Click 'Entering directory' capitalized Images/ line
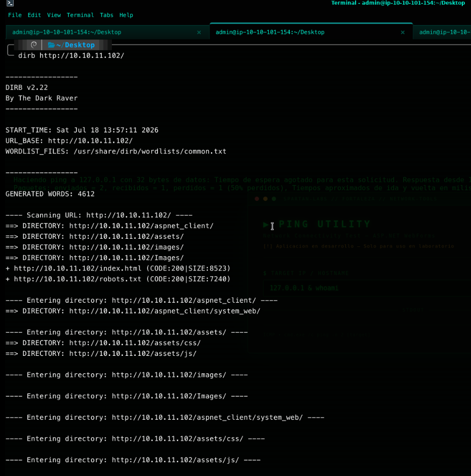This screenshot has width=471, height=476. [x=127, y=396]
